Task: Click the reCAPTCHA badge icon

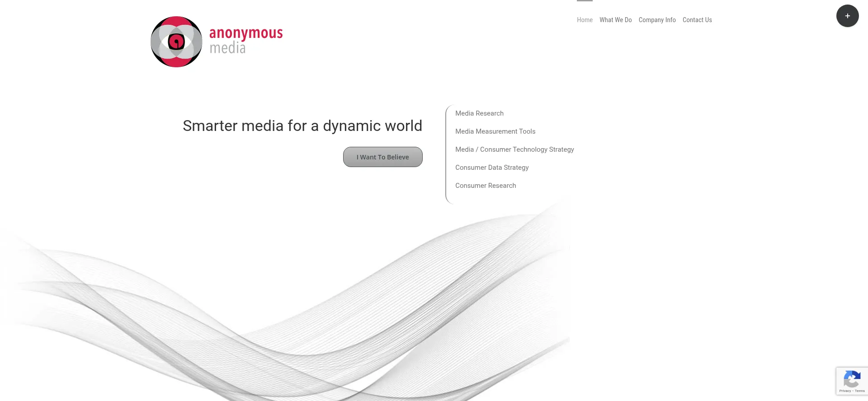Action: click(852, 378)
